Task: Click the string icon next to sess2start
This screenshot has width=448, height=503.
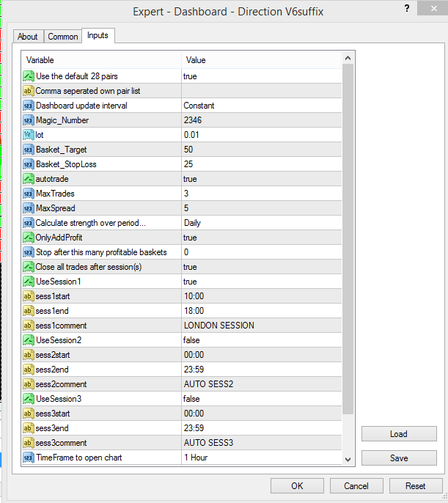Action: coord(28,355)
